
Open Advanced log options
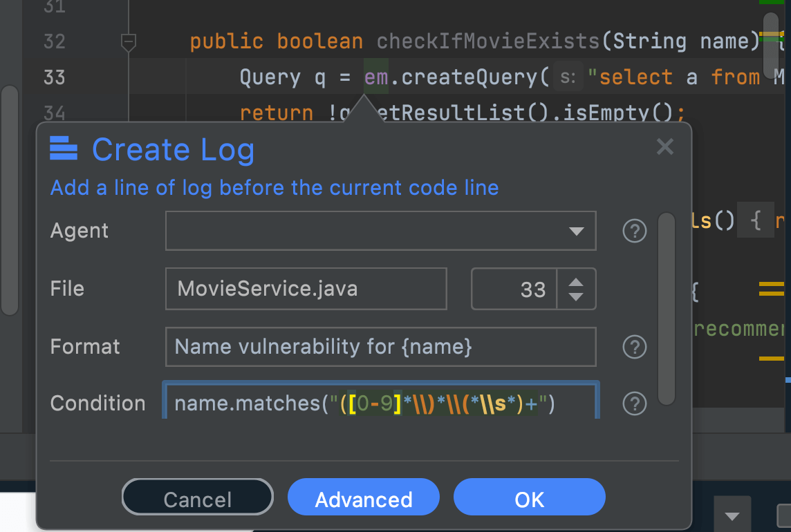363,496
